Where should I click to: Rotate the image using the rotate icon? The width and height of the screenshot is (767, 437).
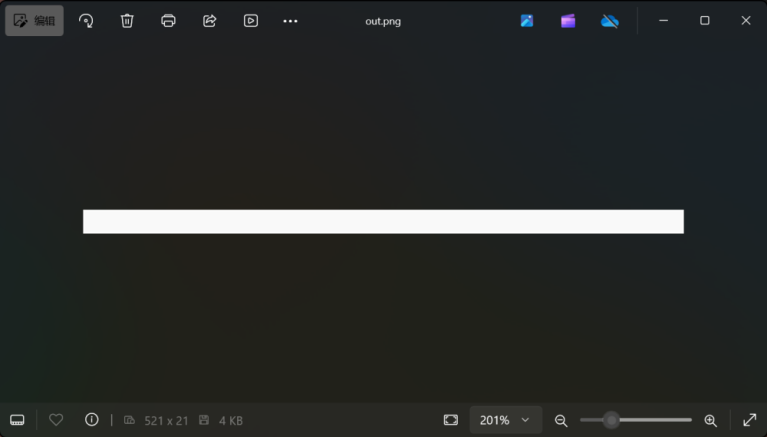[86, 20]
